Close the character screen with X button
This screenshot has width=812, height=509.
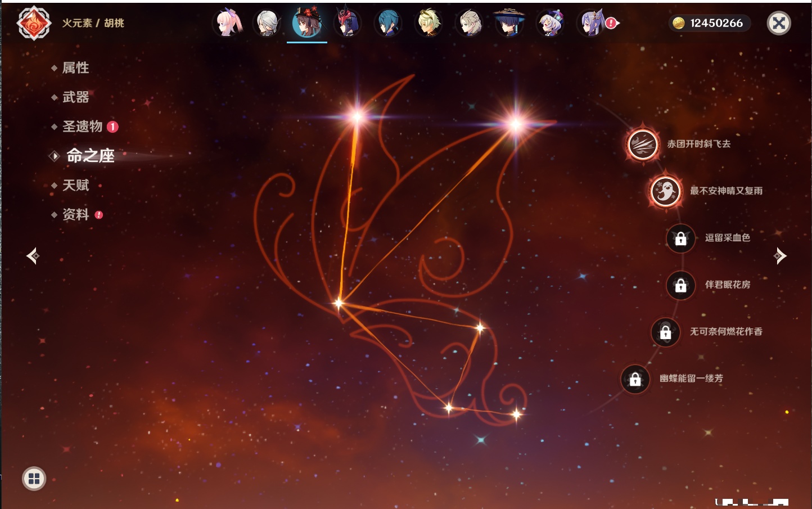(x=779, y=23)
